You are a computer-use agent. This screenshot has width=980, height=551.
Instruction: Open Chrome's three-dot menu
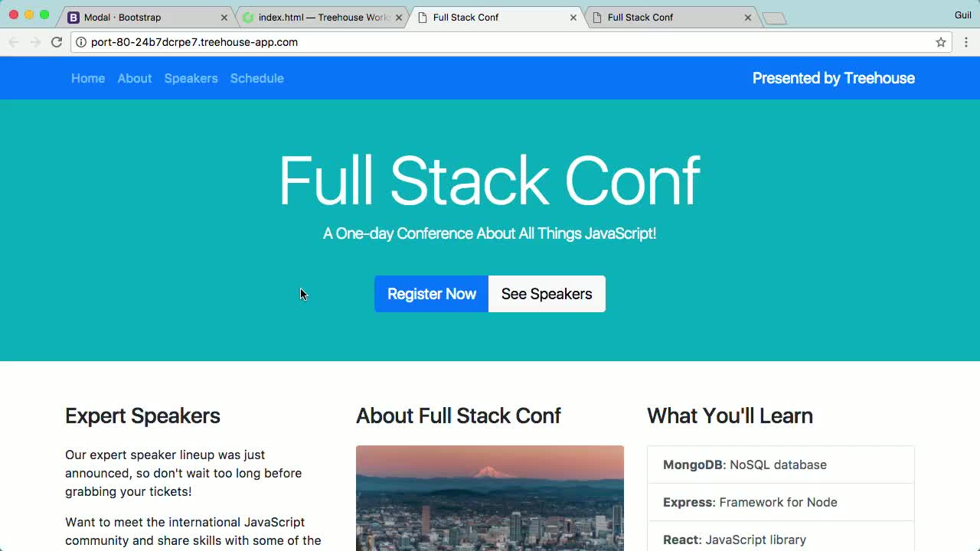(966, 42)
